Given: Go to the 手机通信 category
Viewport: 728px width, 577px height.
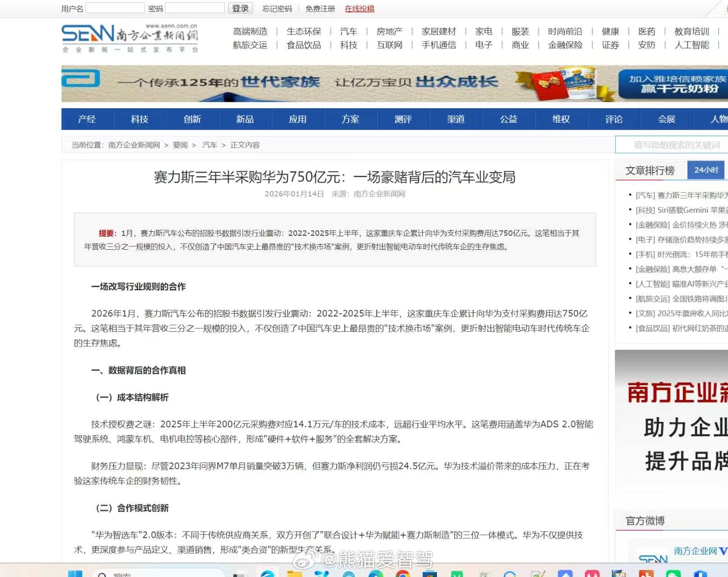Looking at the screenshot, I should pos(439,45).
